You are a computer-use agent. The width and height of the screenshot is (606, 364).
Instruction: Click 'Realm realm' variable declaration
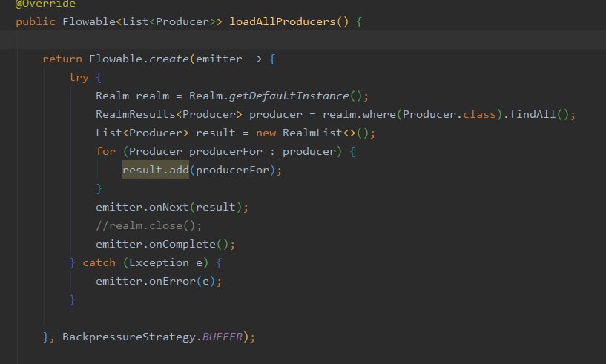[132, 96]
